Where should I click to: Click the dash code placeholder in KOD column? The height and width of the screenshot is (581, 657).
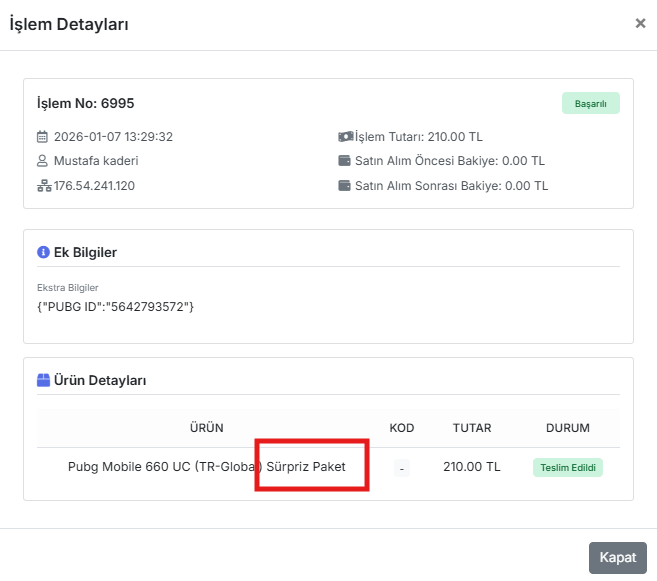[401, 468]
